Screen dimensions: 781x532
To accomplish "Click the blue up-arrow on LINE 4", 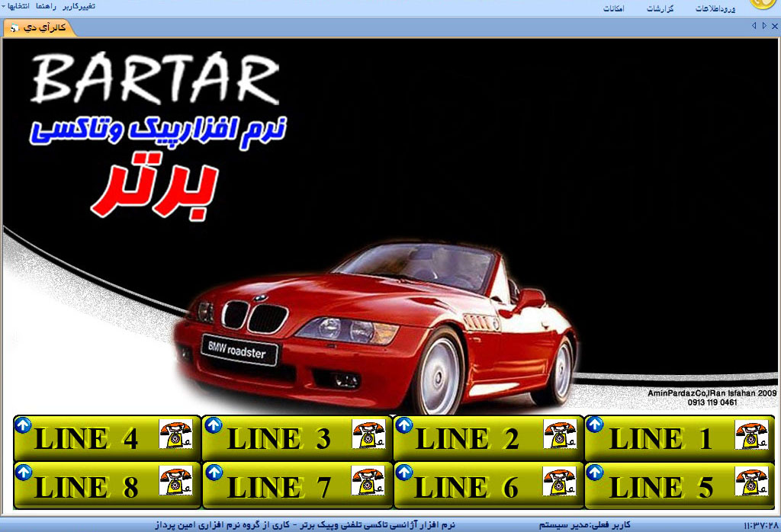I will click(x=23, y=425).
